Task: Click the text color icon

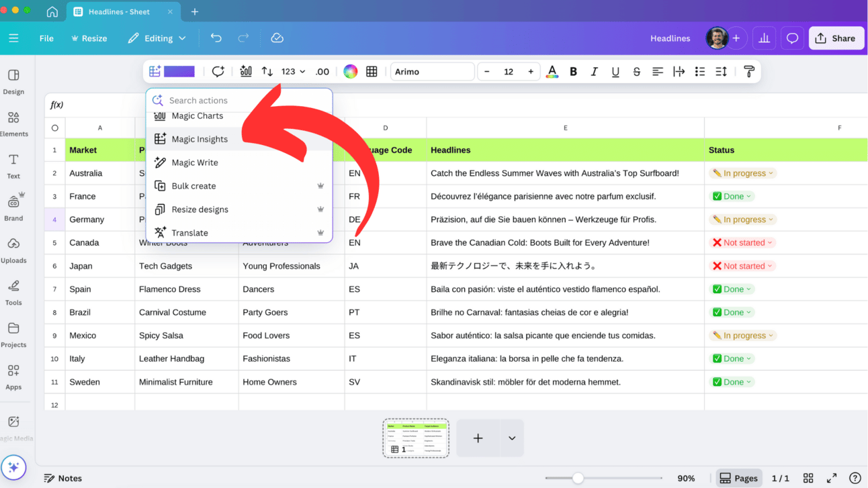Action: [x=552, y=72]
